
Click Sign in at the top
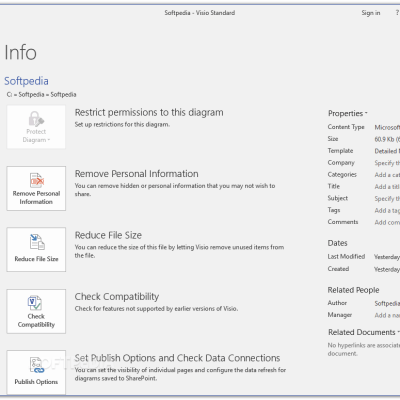pos(371,13)
